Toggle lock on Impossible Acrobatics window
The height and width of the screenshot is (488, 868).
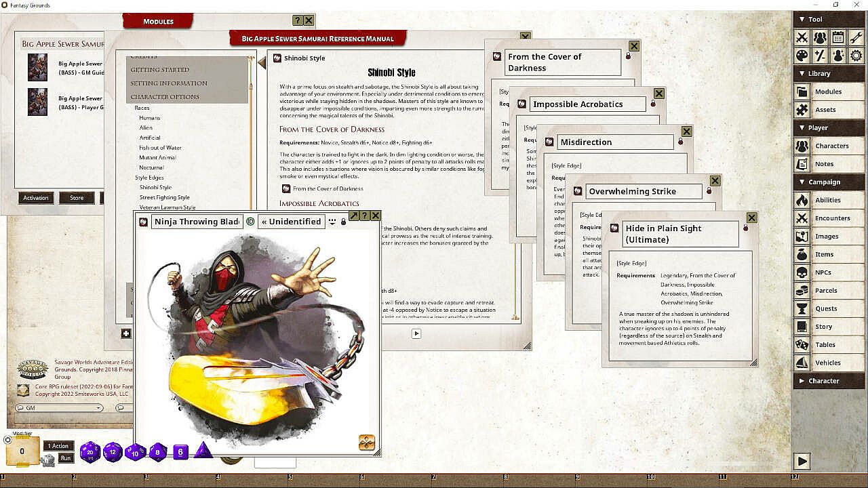[x=652, y=104]
